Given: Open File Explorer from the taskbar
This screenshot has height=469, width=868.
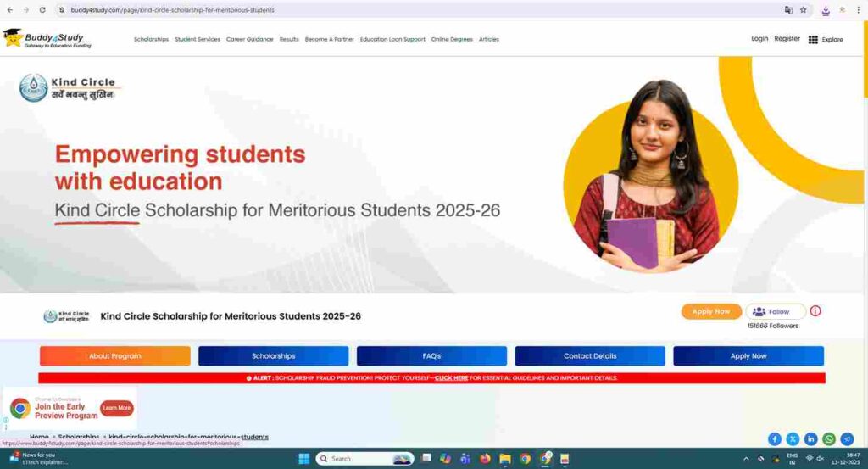Looking at the screenshot, I should pos(505,459).
